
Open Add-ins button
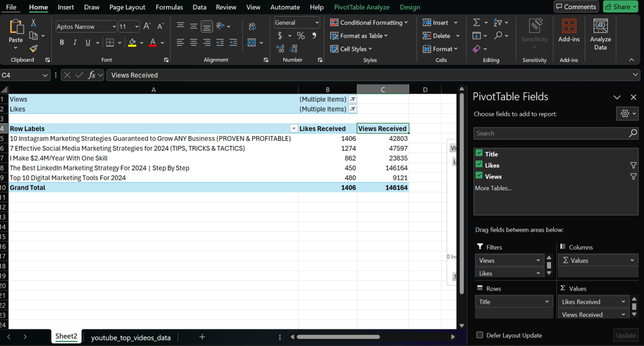[x=569, y=31]
